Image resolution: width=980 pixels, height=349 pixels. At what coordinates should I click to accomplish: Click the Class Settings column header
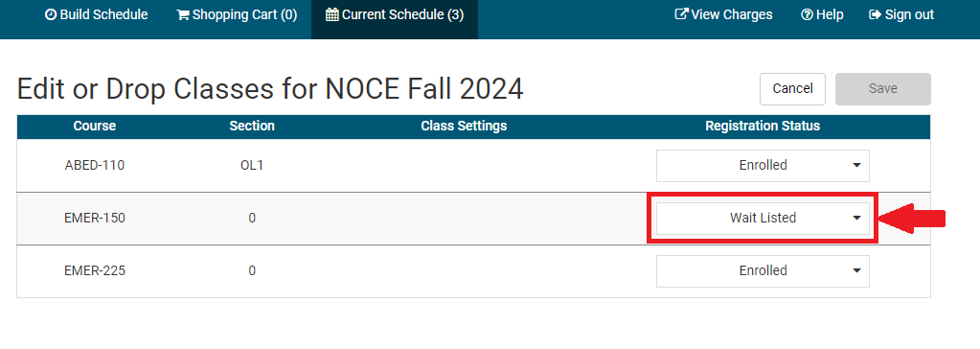pyautogui.click(x=464, y=126)
